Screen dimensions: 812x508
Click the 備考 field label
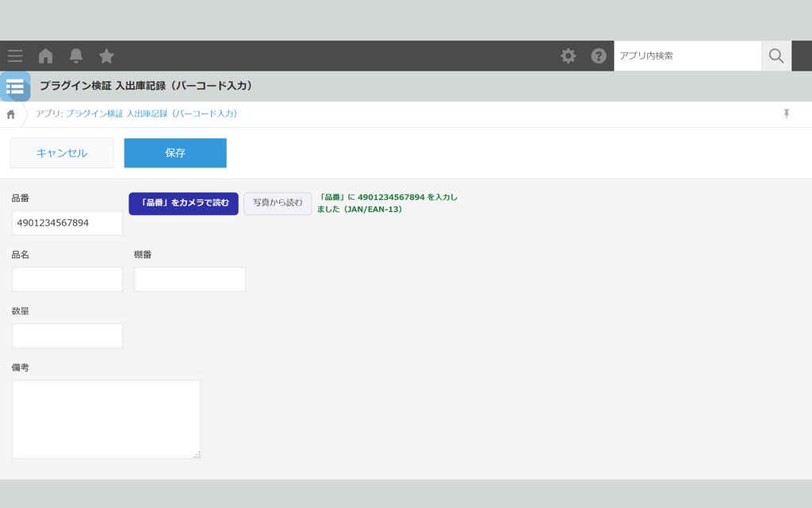tap(20, 368)
